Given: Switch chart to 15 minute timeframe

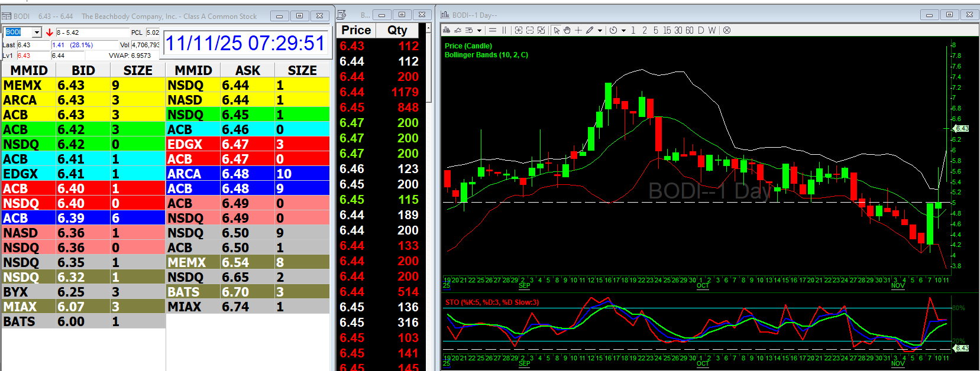Looking at the screenshot, I should pyautogui.click(x=667, y=30).
